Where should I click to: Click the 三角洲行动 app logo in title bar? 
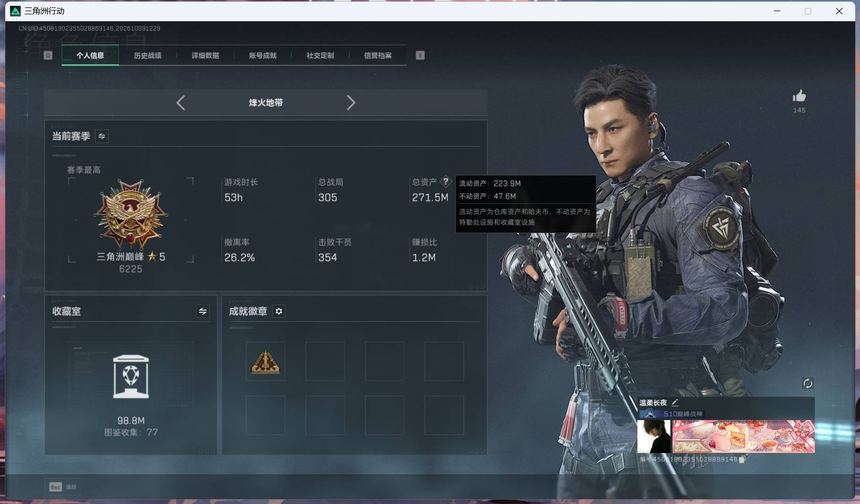(x=15, y=11)
